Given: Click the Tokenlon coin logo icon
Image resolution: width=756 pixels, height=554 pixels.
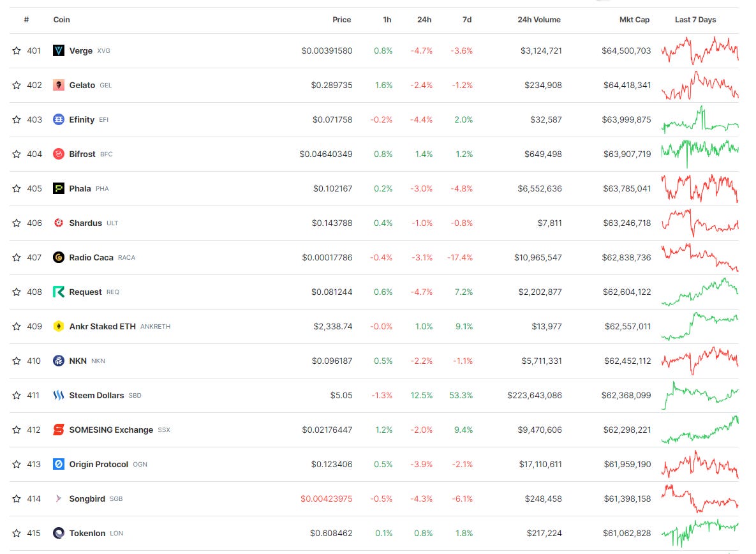Looking at the screenshot, I should coord(58,534).
